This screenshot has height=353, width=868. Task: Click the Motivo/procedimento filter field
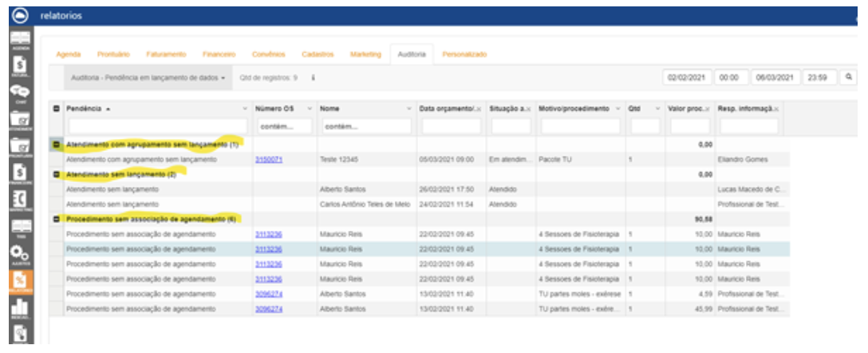pyautogui.click(x=581, y=126)
